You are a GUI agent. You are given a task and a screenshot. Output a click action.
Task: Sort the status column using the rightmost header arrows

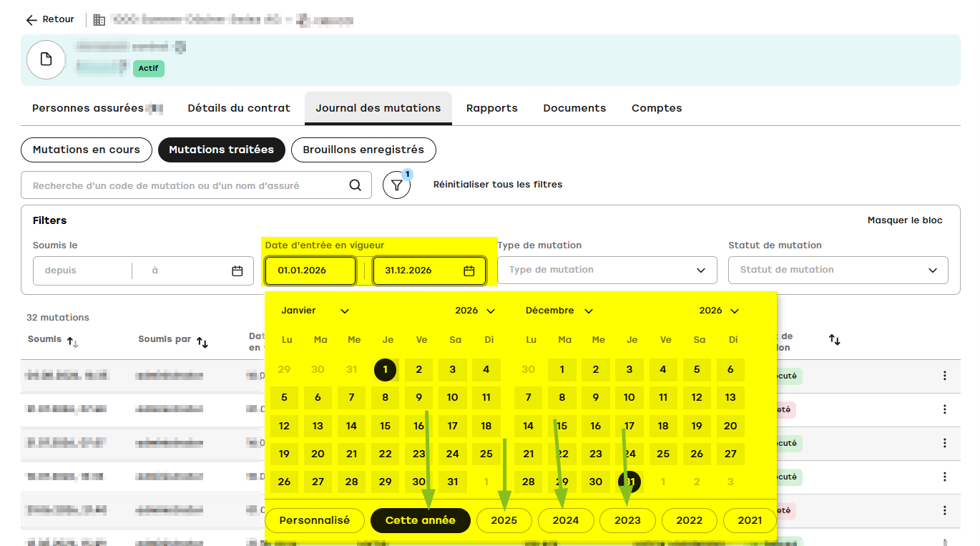pos(834,339)
